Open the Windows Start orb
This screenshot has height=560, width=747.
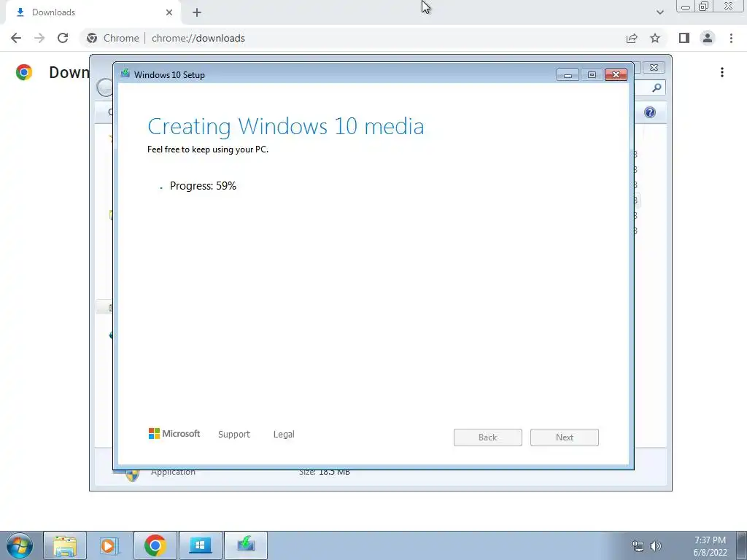click(x=20, y=545)
